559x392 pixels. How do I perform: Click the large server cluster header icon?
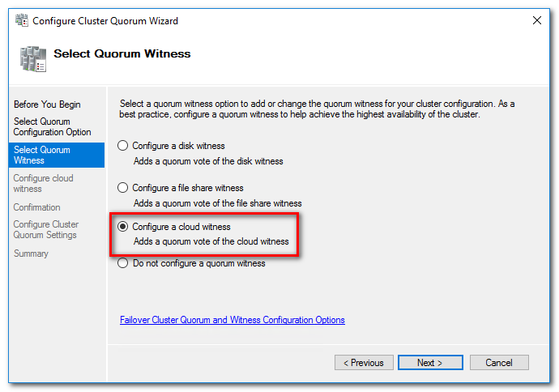33,59
